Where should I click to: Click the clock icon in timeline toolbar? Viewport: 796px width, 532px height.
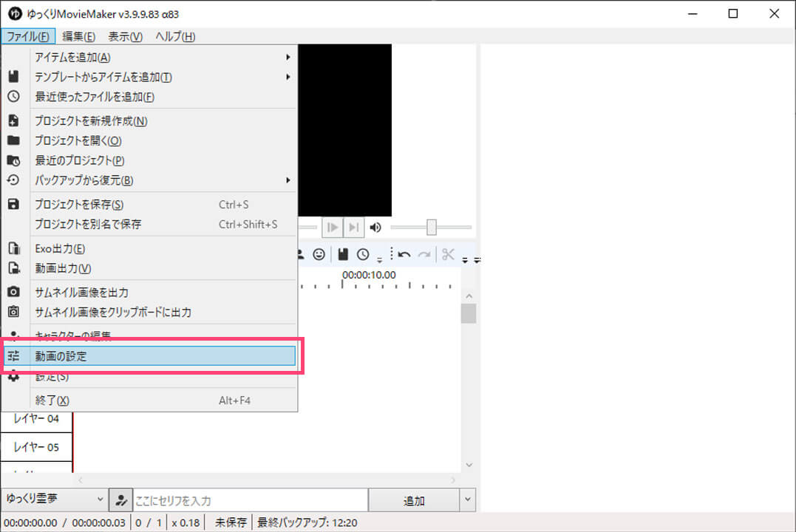363,255
